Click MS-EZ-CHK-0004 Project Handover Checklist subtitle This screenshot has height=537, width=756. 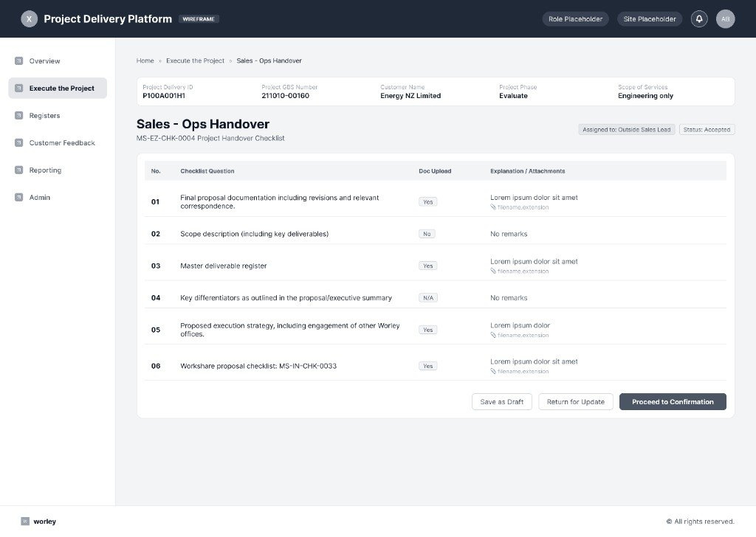(x=210, y=138)
